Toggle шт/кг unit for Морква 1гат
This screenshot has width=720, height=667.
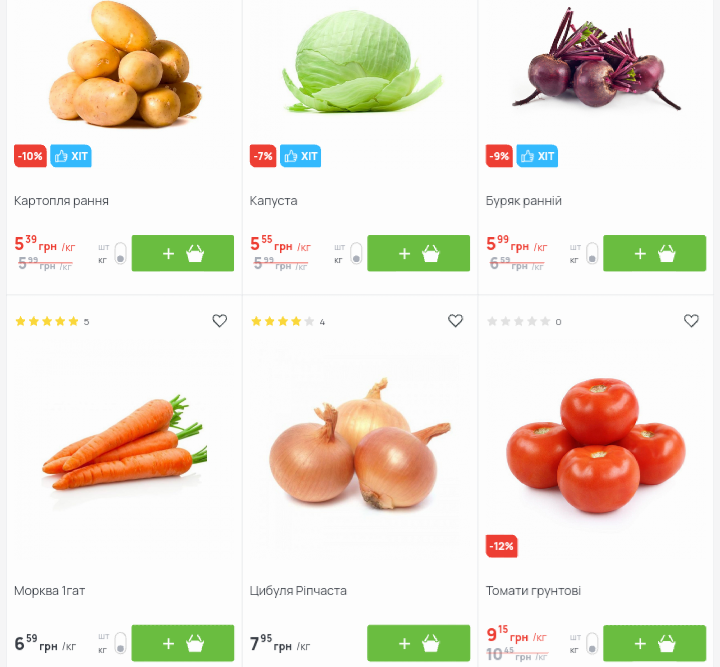[120, 643]
